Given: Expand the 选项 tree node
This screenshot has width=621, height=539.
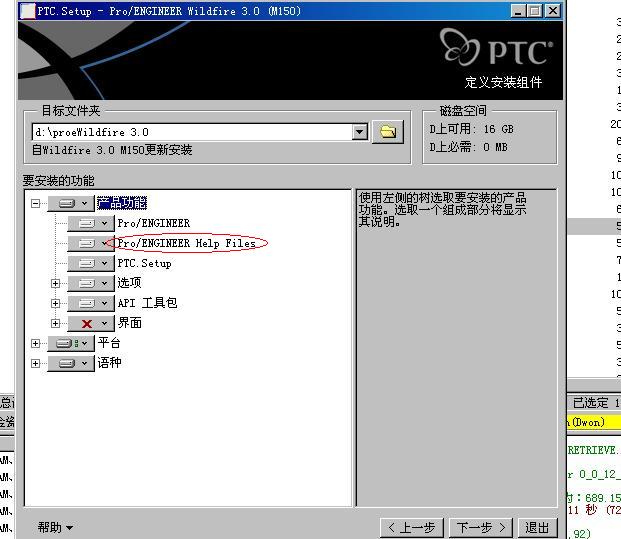Looking at the screenshot, I should coord(55,283).
